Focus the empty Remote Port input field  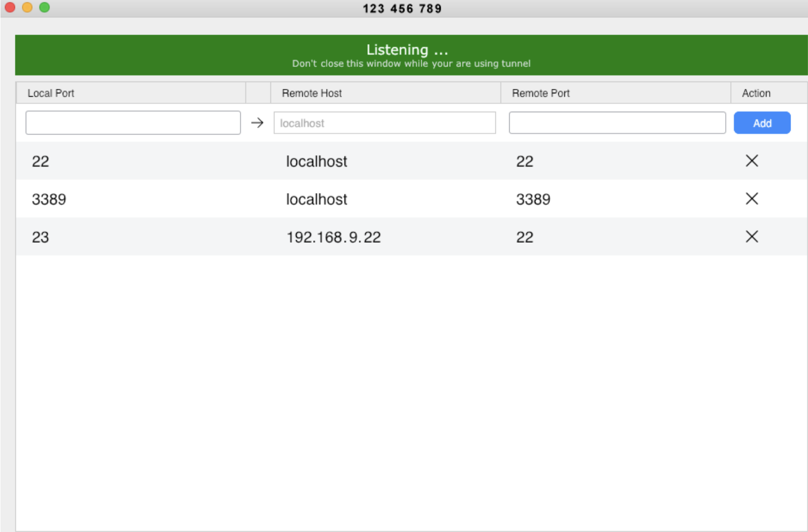click(617, 123)
